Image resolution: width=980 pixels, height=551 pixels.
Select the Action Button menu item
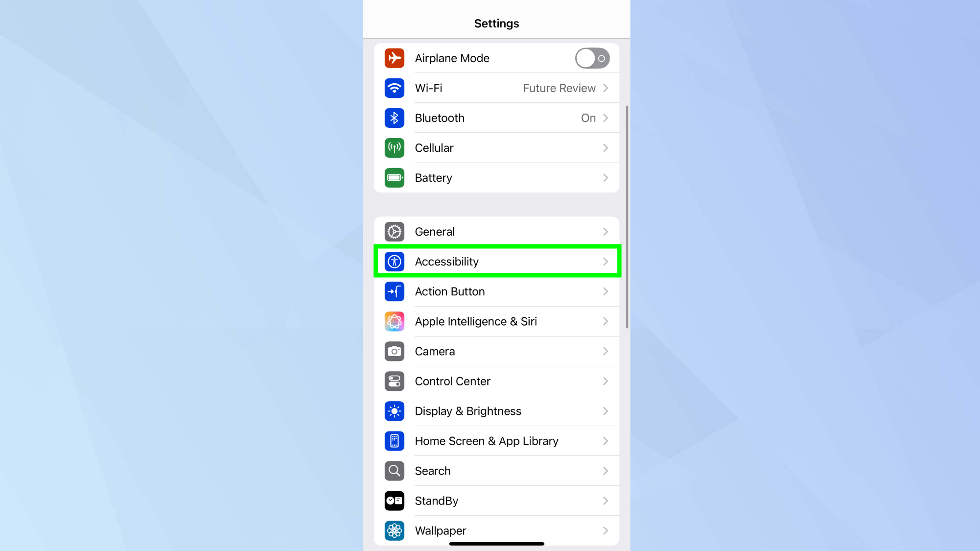[496, 291]
